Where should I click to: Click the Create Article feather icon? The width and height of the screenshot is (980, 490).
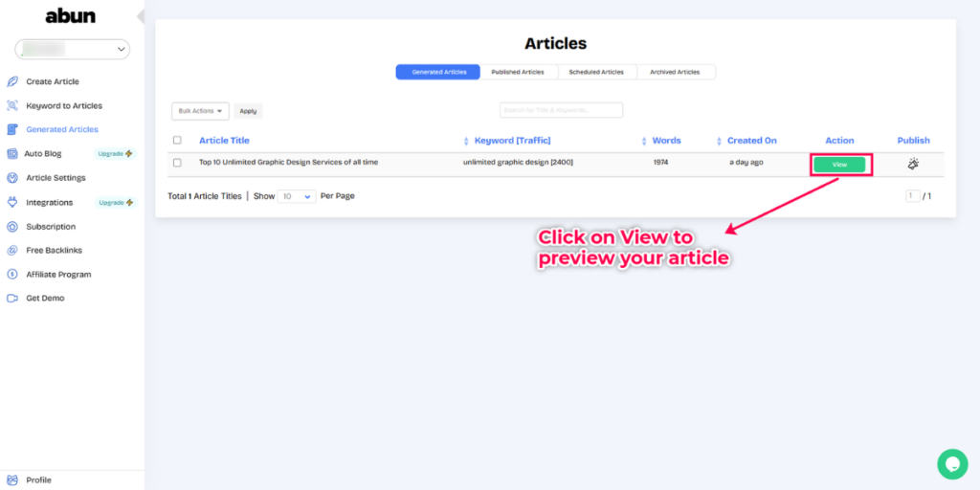click(11, 82)
